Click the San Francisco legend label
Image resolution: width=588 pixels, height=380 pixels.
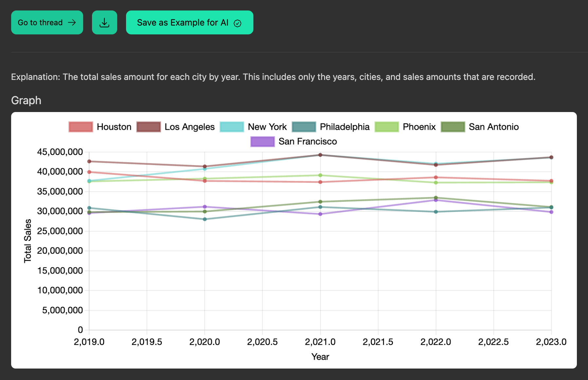[x=308, y=142]
